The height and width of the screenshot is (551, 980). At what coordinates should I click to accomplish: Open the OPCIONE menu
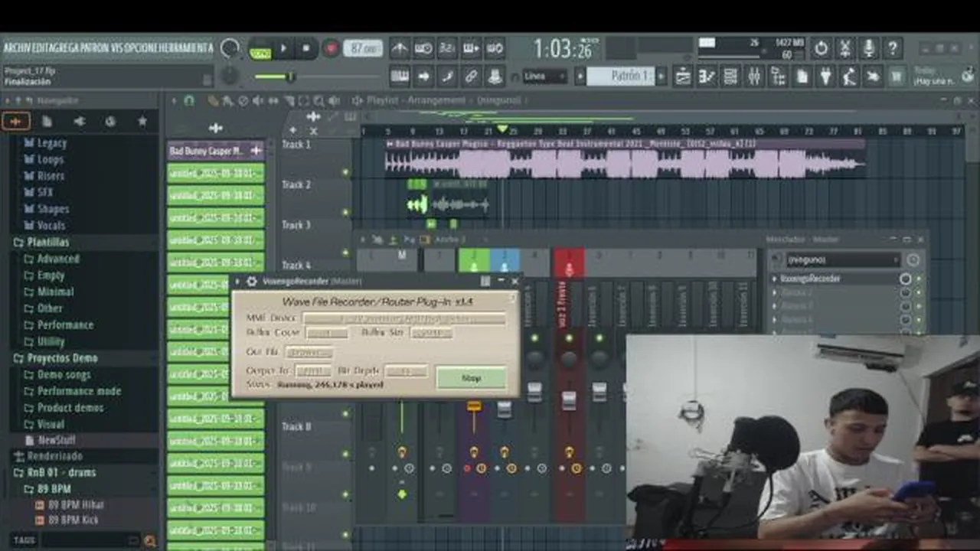click(140, 48)
